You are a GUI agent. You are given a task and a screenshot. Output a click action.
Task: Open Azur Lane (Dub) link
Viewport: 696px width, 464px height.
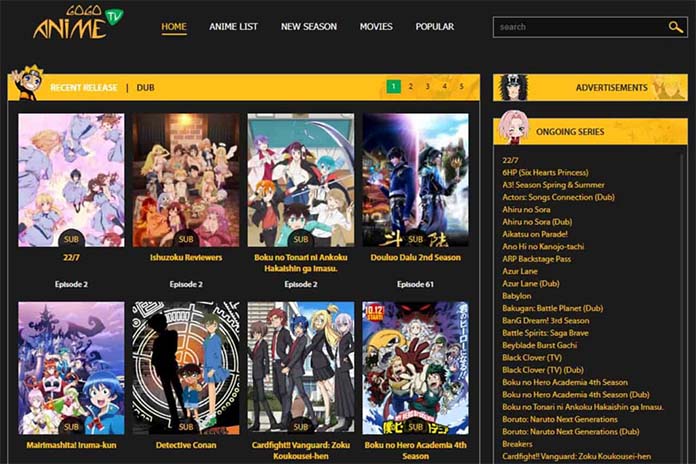(x=530, y=283)
